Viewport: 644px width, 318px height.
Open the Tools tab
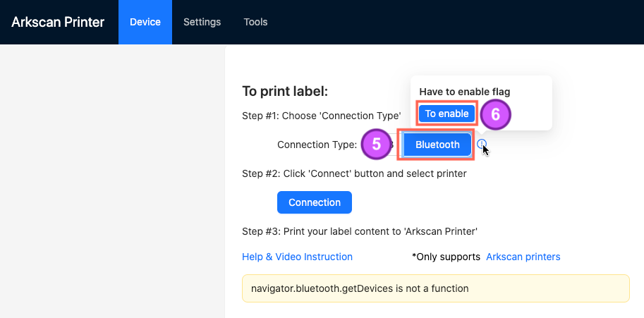click(255, 22)
